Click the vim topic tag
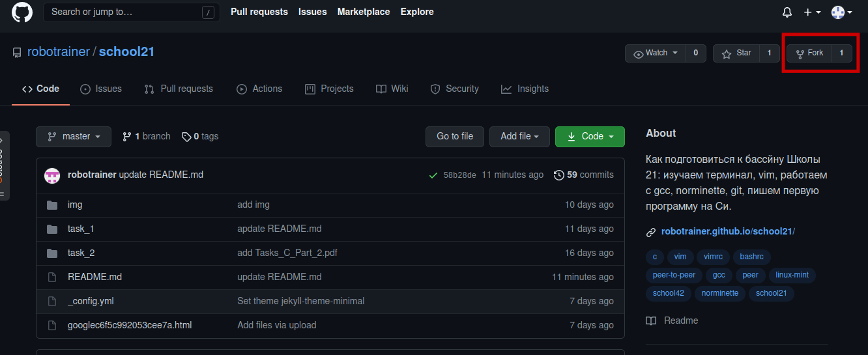 point(680,257)
